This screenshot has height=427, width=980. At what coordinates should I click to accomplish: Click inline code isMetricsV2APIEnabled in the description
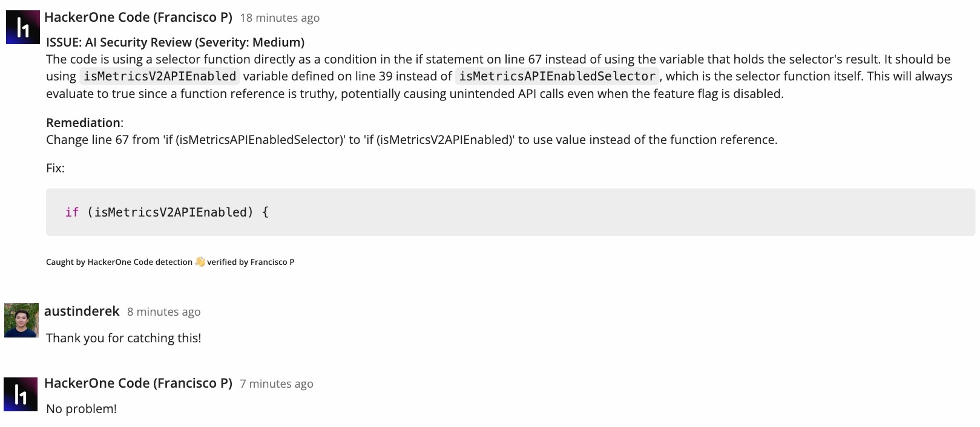[x=160, y=76]
